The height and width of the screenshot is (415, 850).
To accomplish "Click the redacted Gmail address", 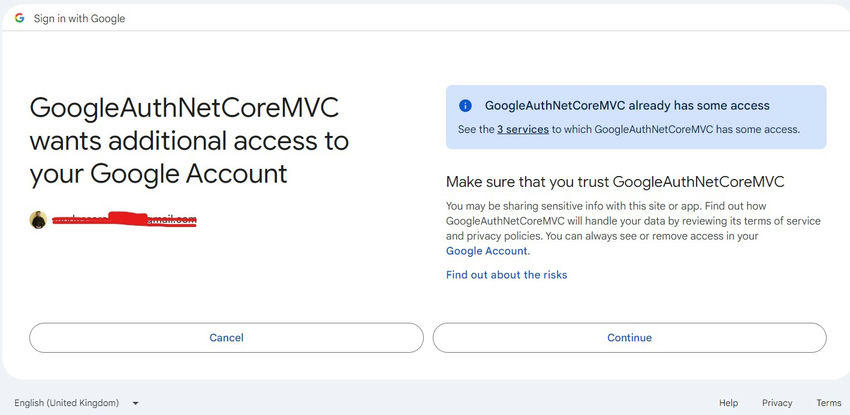I will point(124,219).
